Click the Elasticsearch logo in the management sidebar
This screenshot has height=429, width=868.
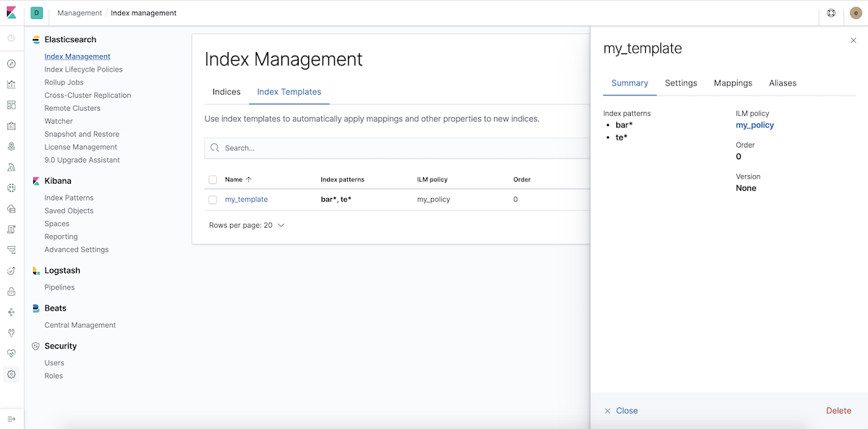pos(36,40)
